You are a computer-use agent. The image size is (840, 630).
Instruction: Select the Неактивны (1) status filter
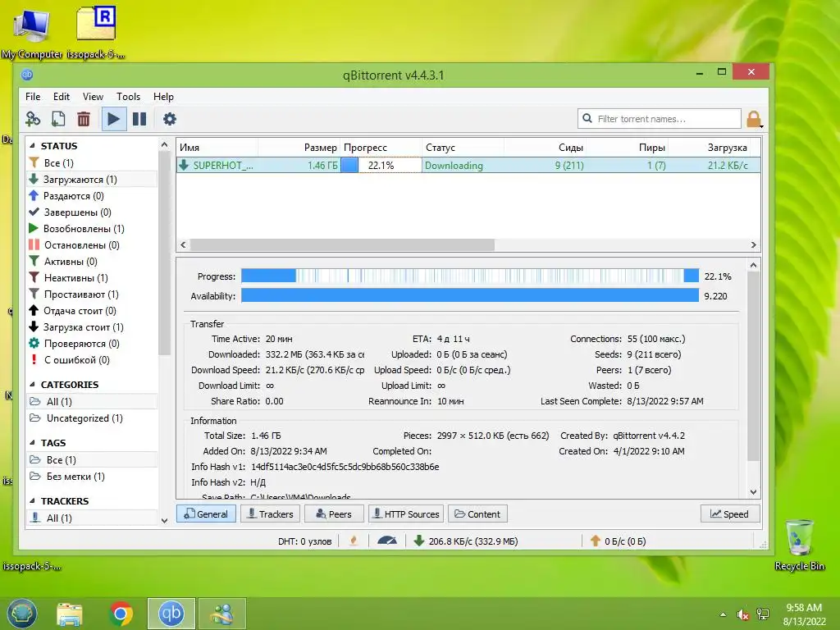(92, 278)
